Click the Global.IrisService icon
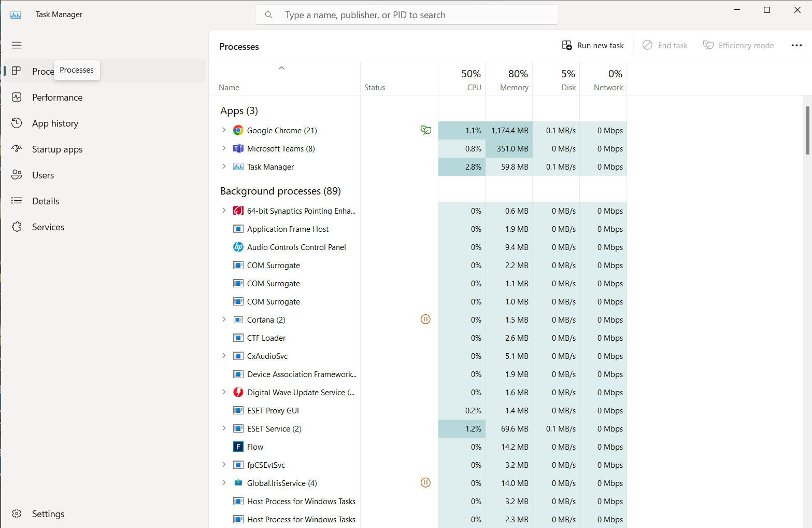Image resolution: width=812 pixels, height=528 pixels. (x=238, y=483)
